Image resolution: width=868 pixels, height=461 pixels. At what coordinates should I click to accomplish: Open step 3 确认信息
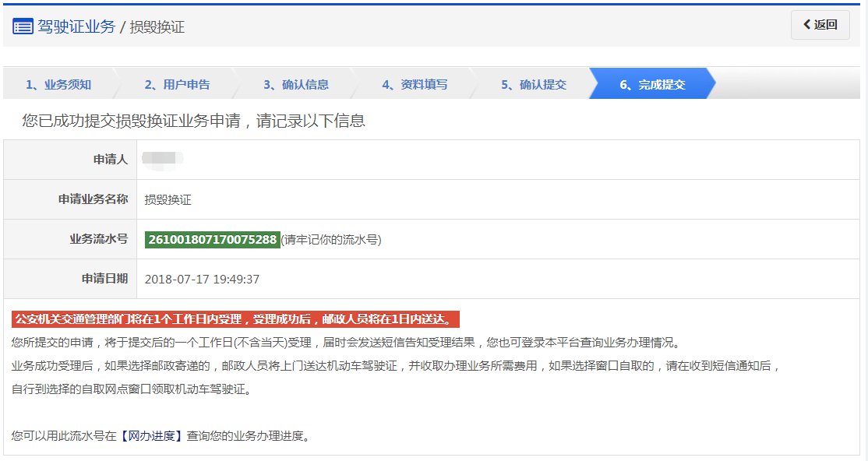[298, 83]
